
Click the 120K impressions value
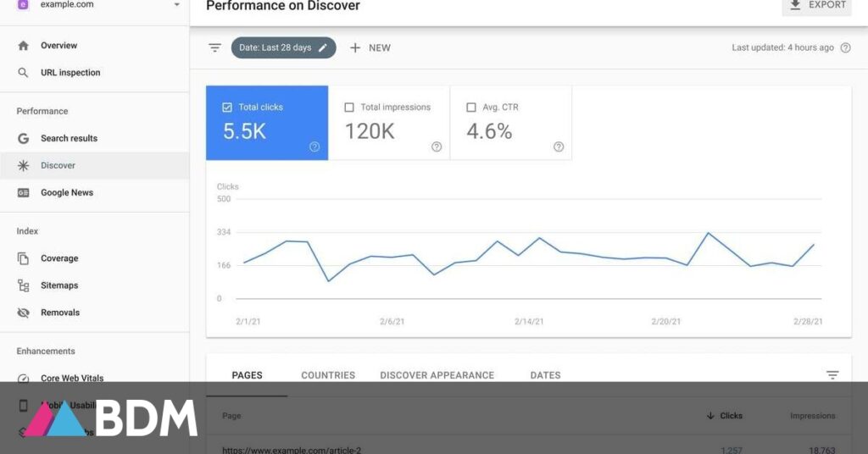tap(370, 131)
